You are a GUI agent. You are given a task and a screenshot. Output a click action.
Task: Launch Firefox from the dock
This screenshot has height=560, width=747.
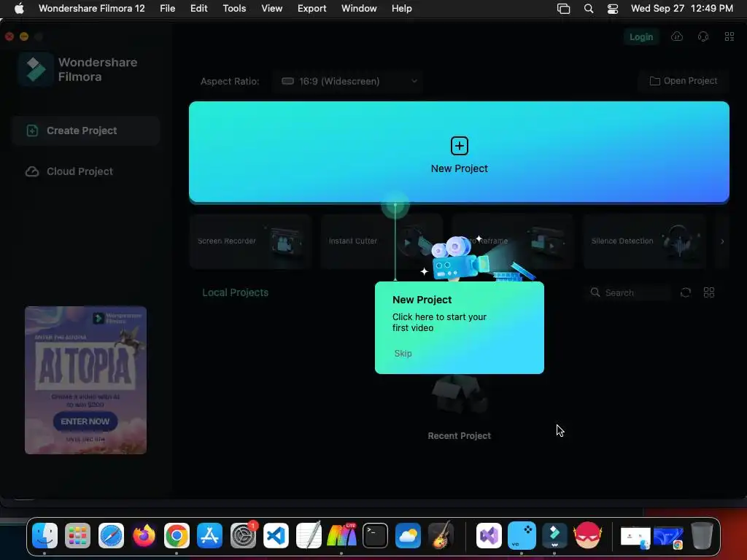coord(144,535)
